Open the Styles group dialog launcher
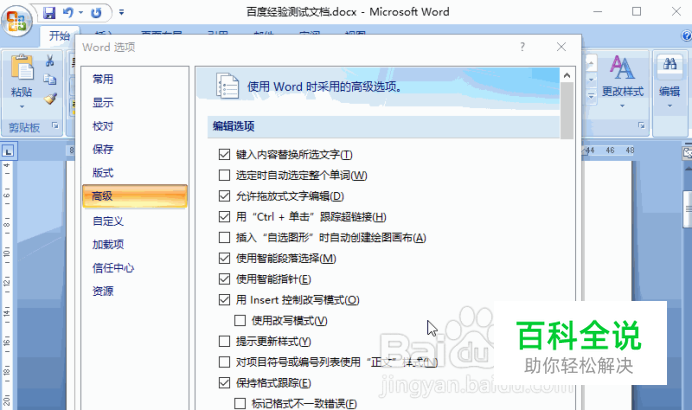Image resolution: width=692 pixels, height=410 pixels. tap(641, 126)
